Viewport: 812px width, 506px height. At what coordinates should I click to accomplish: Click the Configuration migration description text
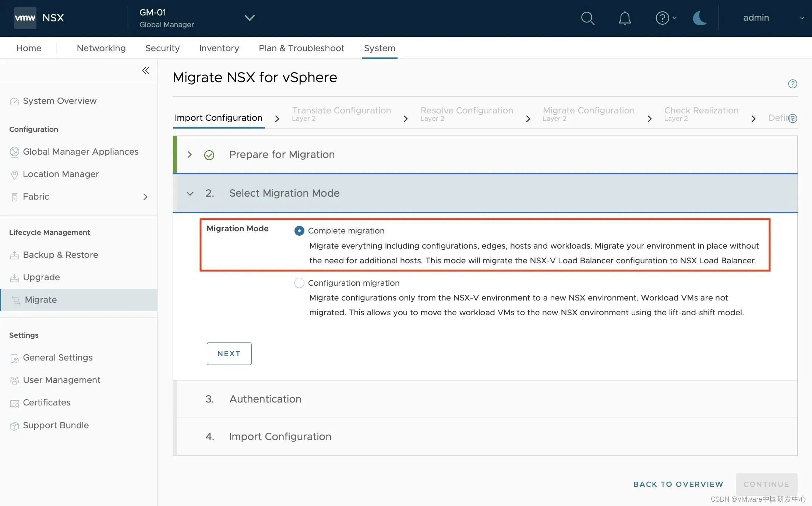point(526,305)
